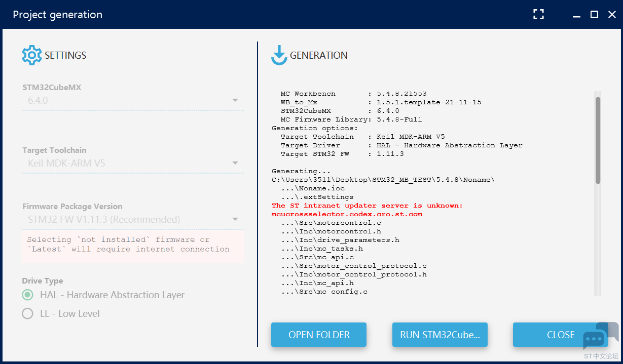
Task: Click the generation log scrollbar thumb
Action: (x=598, y=140)
